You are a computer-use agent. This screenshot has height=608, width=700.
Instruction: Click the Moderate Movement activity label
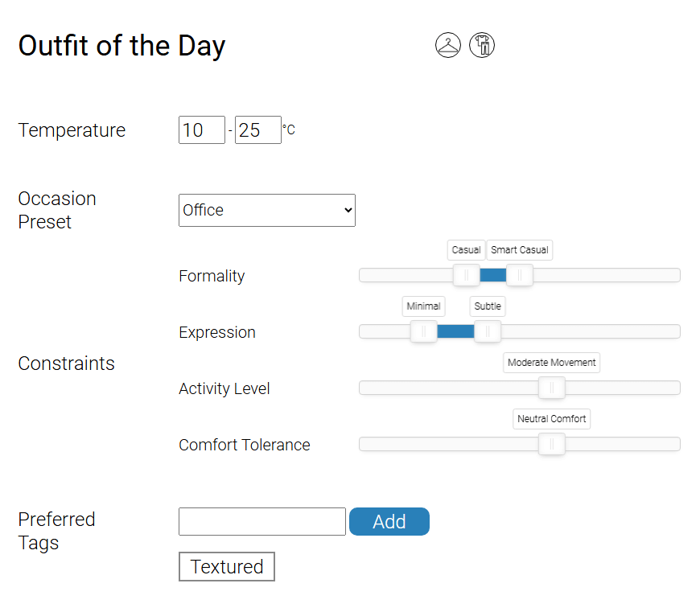[x=551, y=363]
